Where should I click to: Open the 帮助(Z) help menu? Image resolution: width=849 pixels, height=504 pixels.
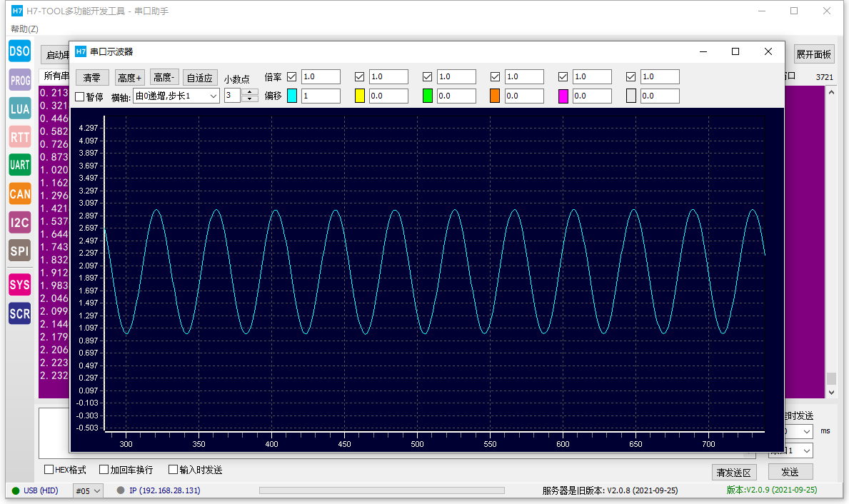[x=24, y=29]
